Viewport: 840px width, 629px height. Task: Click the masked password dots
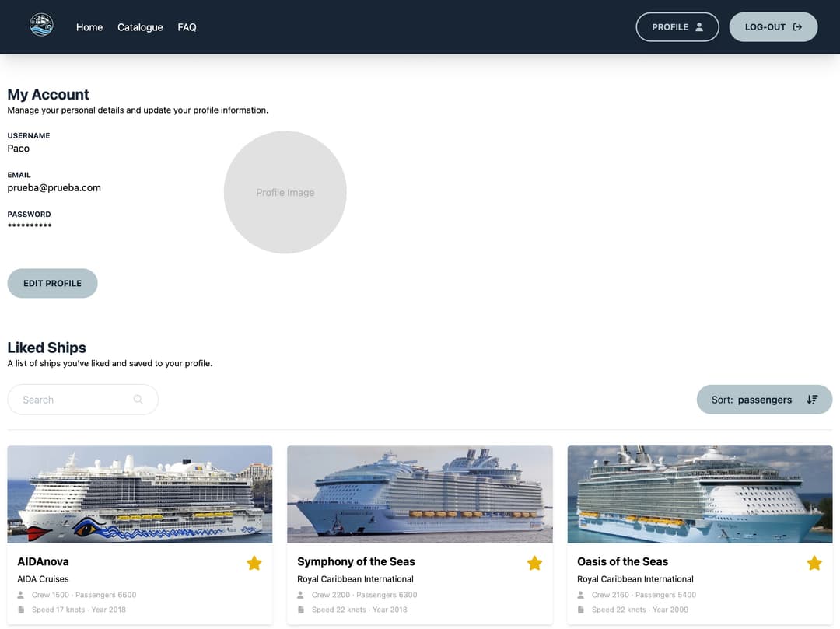(x=30, y=225)
